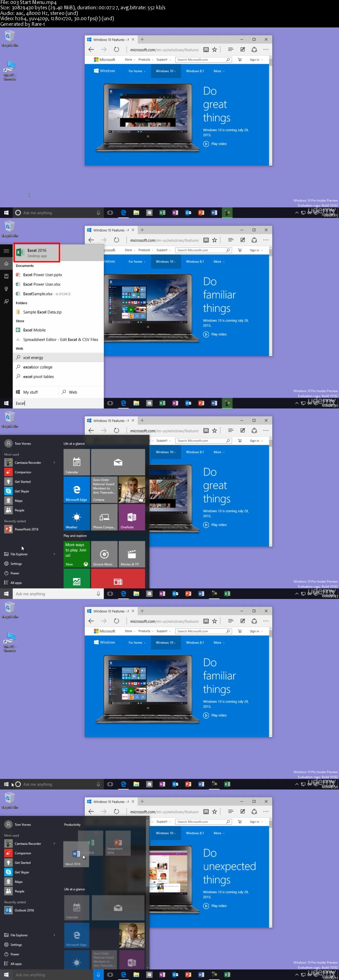The image size is (339, 980).
Task: Open the Groove Music tile
Action: coord(104,554)
